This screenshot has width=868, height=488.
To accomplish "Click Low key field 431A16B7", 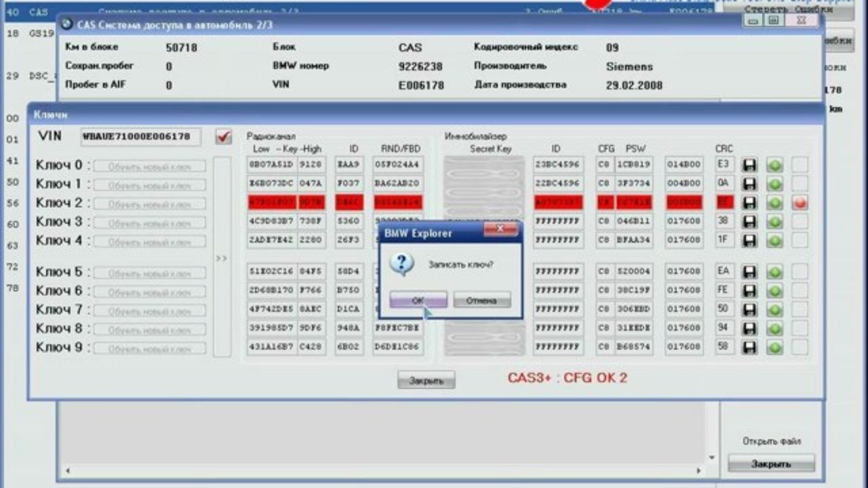I will point(271,348).
